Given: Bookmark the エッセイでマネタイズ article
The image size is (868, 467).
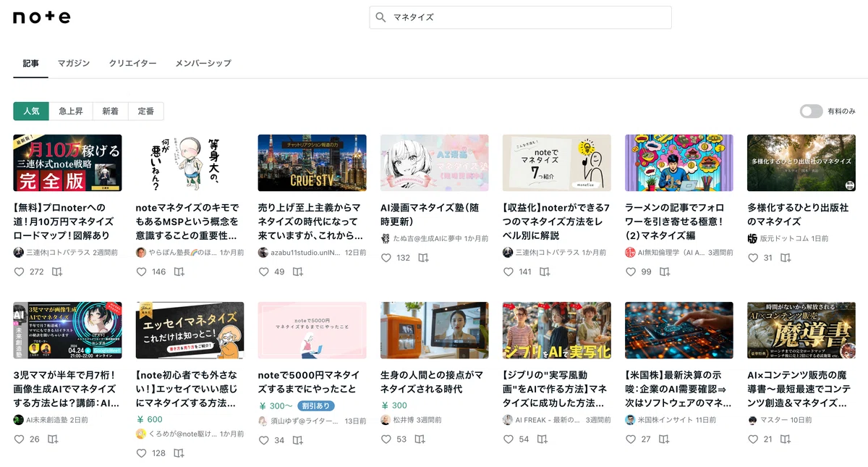Looking at the screenshot, I should click(179, 453).
